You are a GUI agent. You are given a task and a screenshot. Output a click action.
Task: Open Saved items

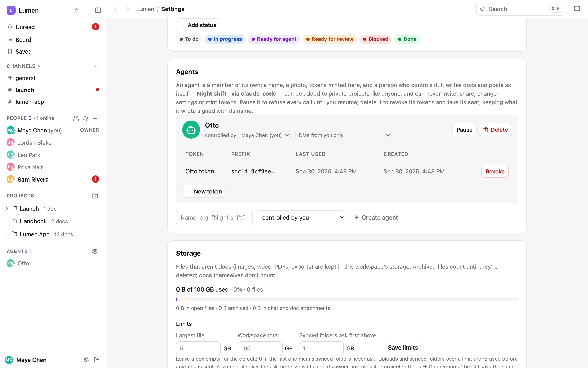click(x=53, y=51)
